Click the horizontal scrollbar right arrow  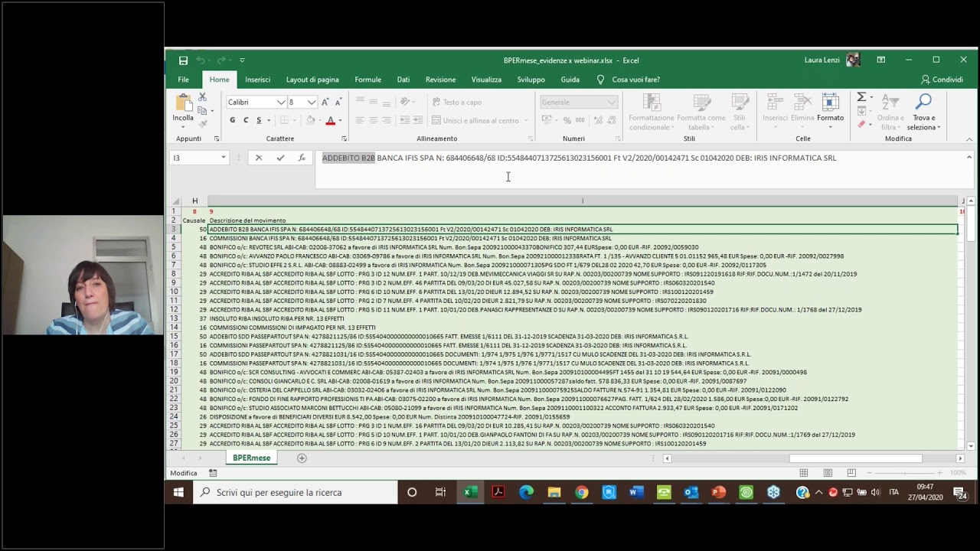[960, 458]
